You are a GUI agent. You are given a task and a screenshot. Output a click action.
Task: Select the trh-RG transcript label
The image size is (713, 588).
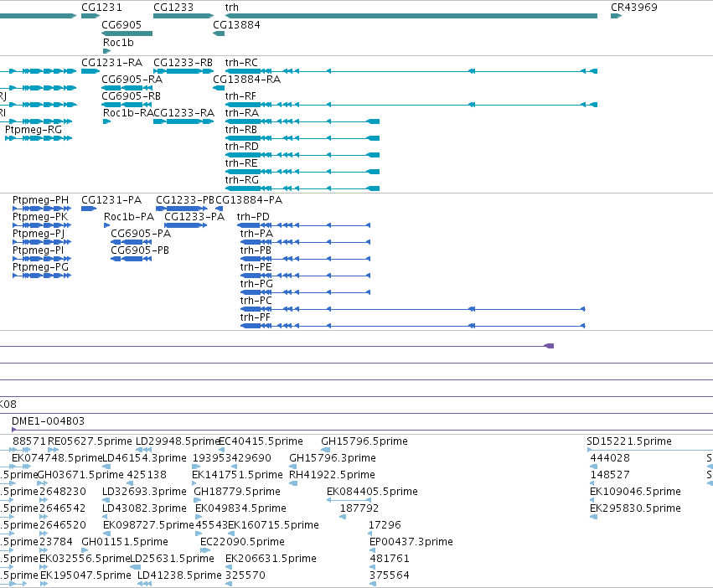click(242, 179)
